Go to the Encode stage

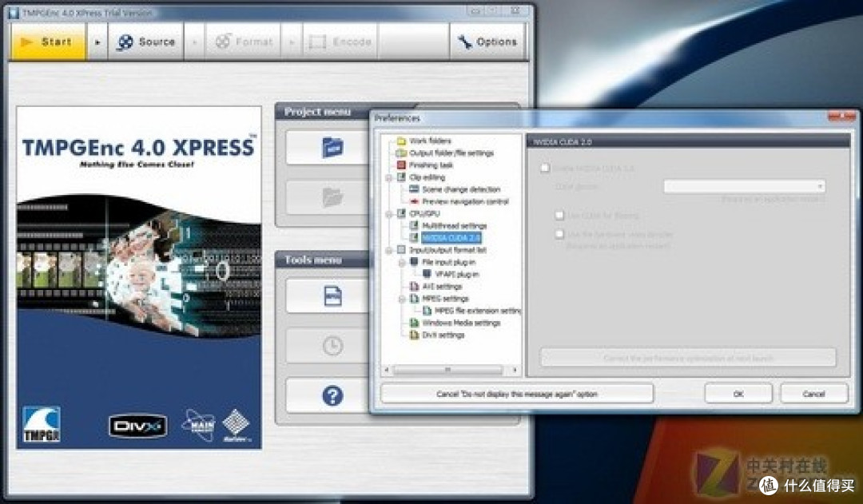coord(340,42)
